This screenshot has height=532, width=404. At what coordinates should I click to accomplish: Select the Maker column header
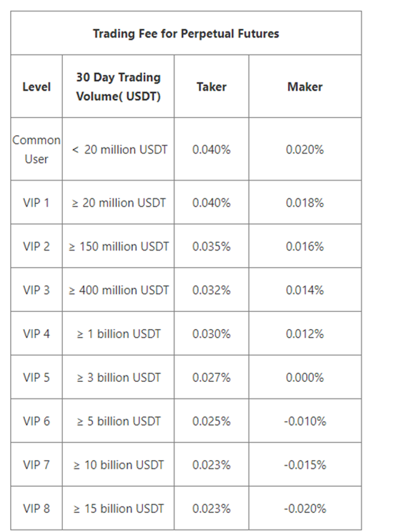coord(305,87)
